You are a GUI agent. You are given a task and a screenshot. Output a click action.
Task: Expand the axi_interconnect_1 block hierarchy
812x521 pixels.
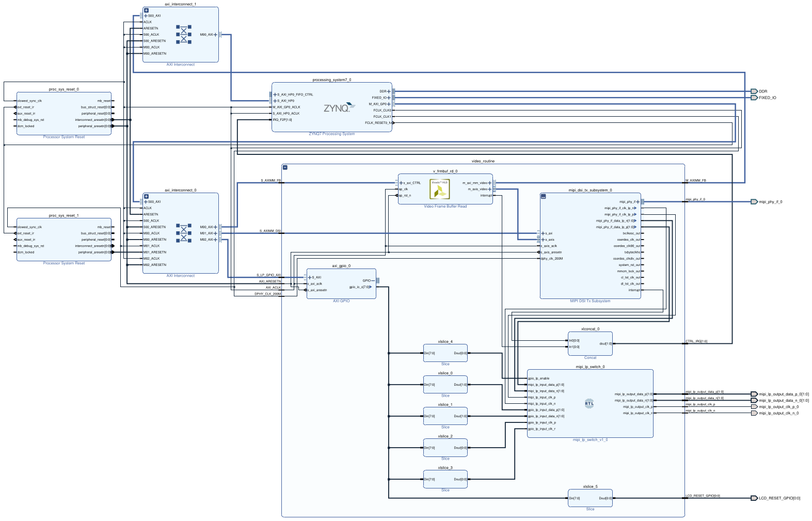pos(146,10)
